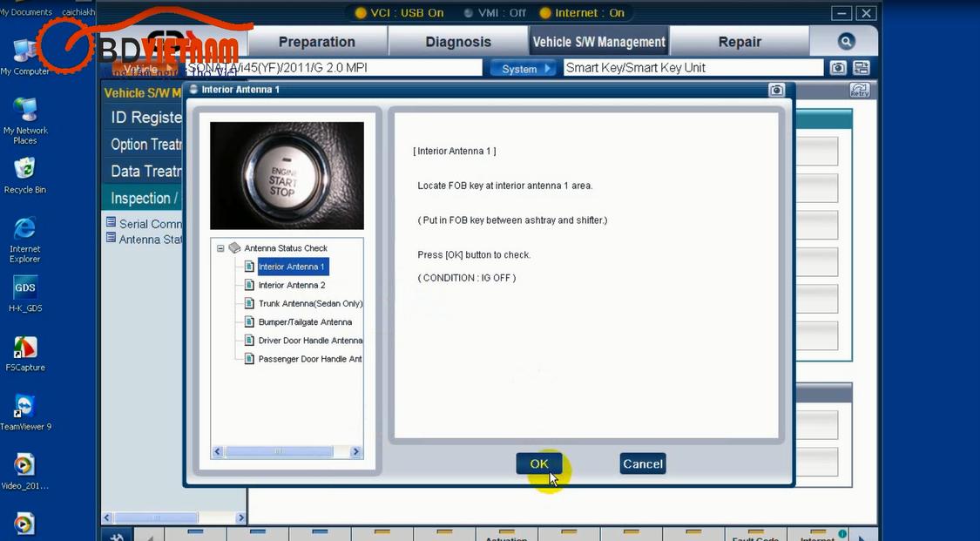
Task: Click document icon beside Driver Door Handle
Action: tap(249, 341)
